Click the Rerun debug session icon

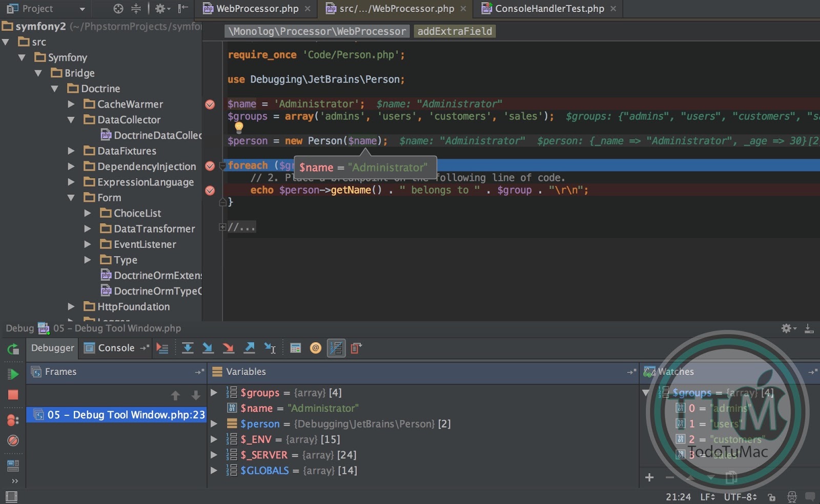click(13, 349)
